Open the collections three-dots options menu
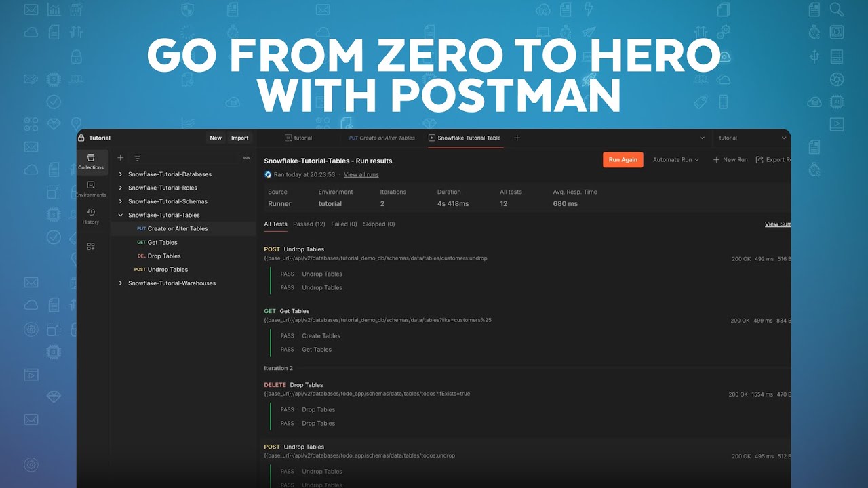 [246, 157]
